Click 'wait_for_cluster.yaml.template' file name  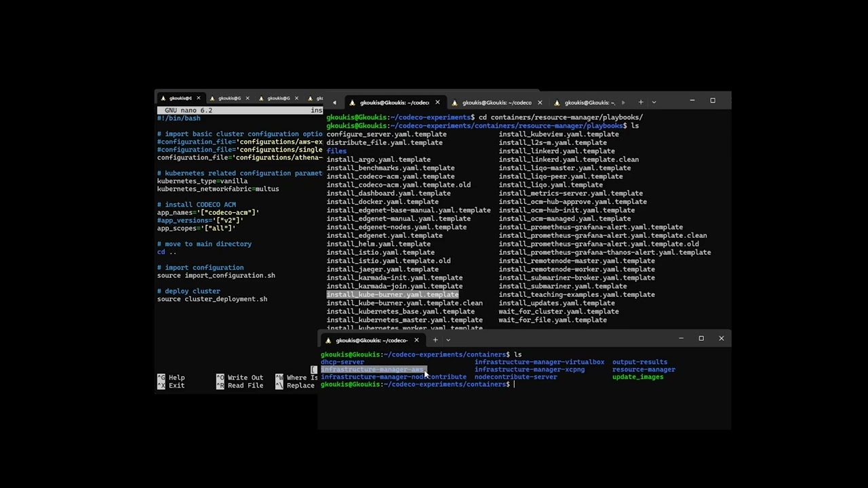(559, 312)
